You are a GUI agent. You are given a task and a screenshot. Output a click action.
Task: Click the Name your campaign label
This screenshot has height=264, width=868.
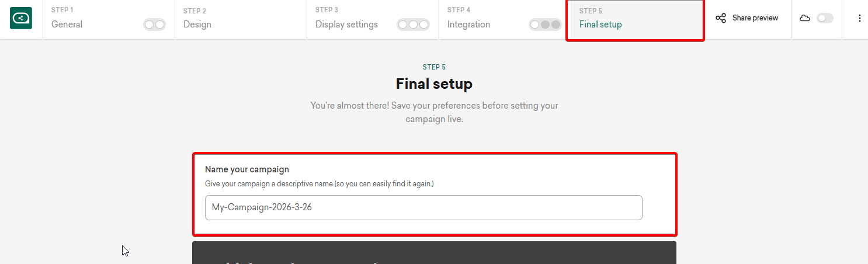(247, 169)
